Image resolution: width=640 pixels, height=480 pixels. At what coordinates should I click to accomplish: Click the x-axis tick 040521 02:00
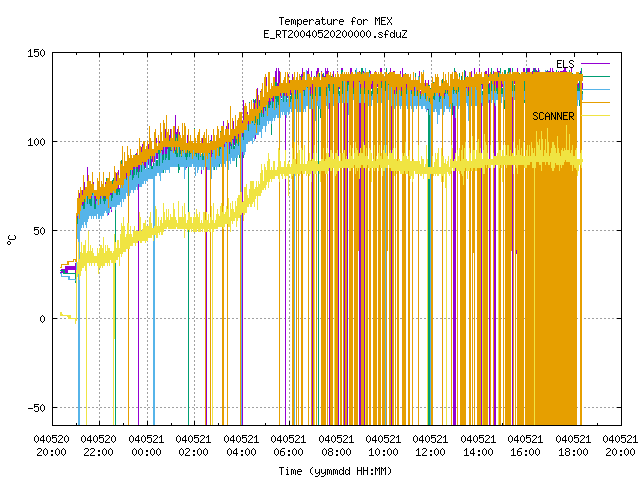193,446
